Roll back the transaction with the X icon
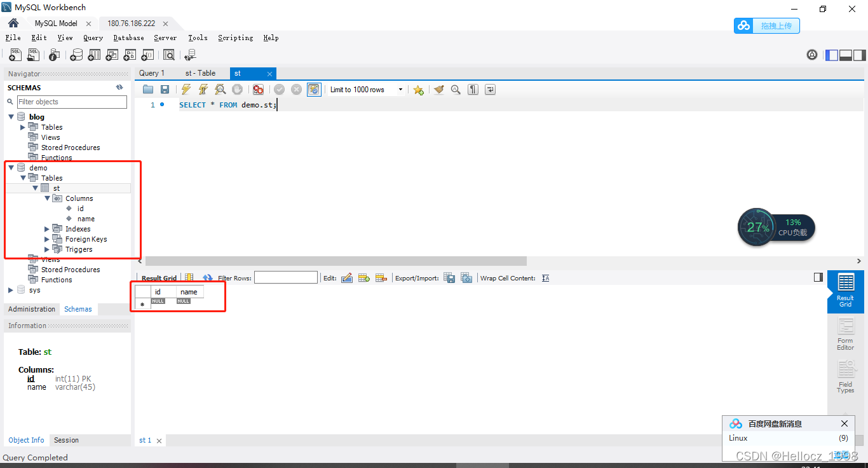Screen dimensions: 868x468 point(296,90)
